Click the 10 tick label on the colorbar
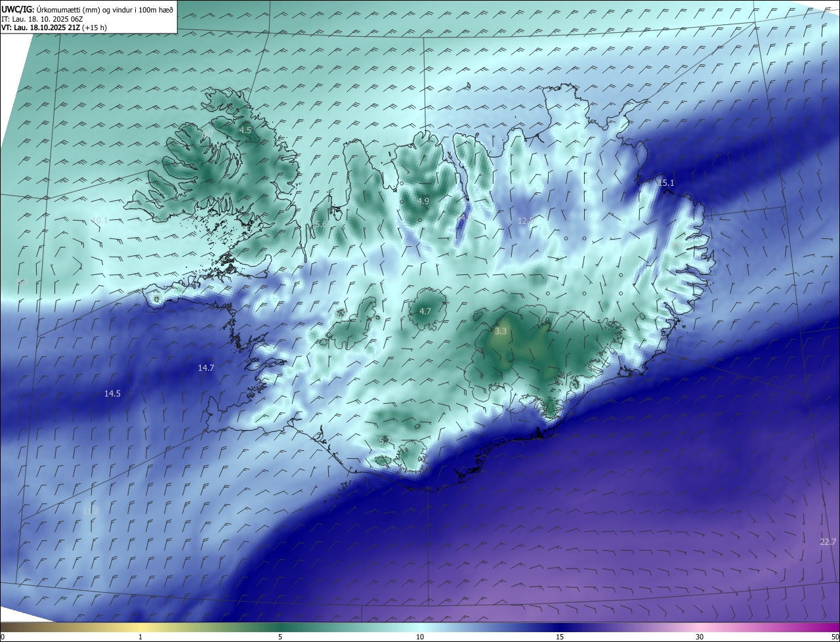 pyautogui.click(x=420, y=637)
